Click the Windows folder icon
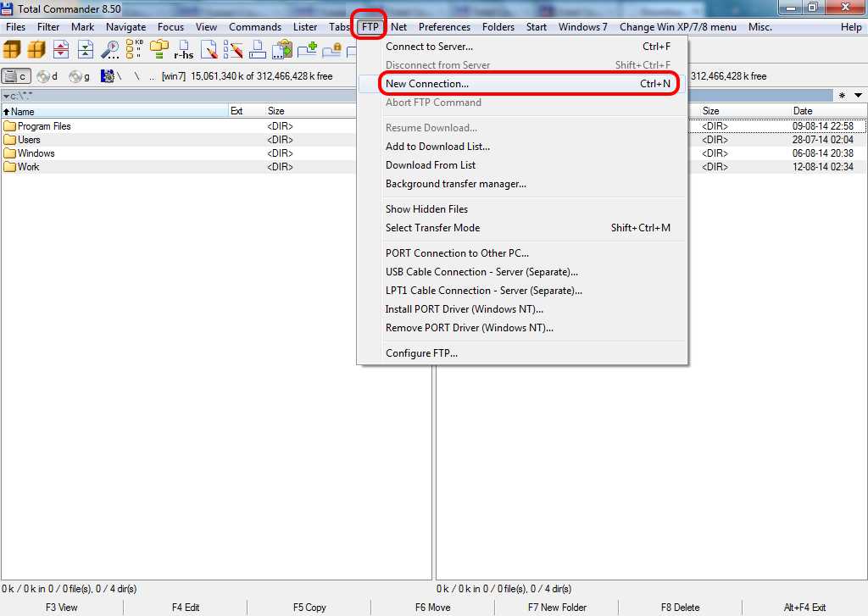The width and height of the screenshot is (868, 616). [x=9, y=153]
